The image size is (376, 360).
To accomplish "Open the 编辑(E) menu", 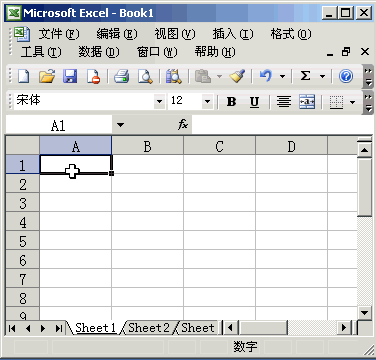I will (x=117, y=34).
